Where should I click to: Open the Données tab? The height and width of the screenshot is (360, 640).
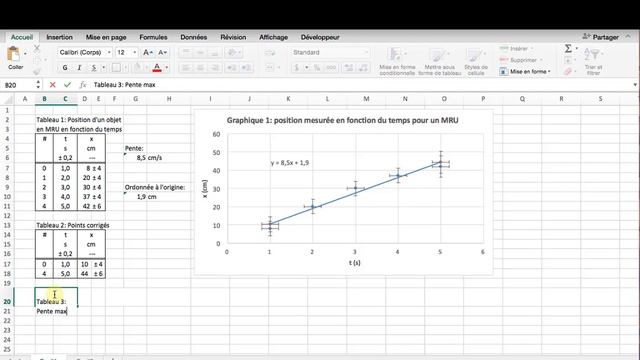(x=193, y=37)
